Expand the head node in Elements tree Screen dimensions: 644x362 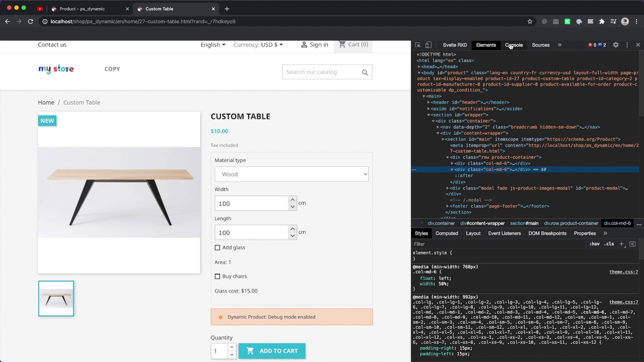click(419, 66)
